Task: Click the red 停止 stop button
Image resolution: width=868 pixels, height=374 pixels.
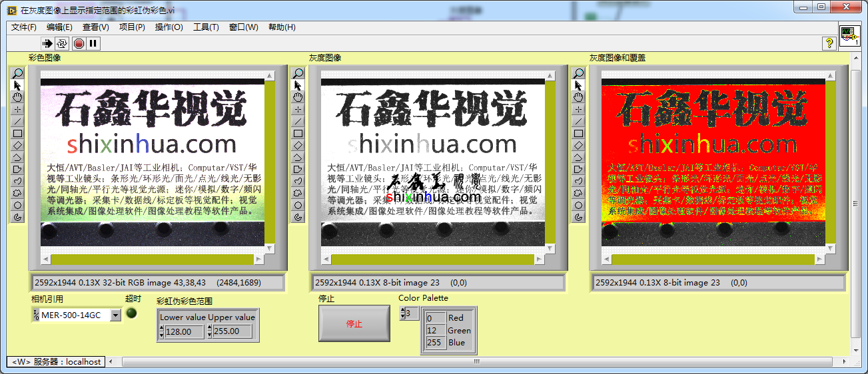Action: (x=354, y=323)
